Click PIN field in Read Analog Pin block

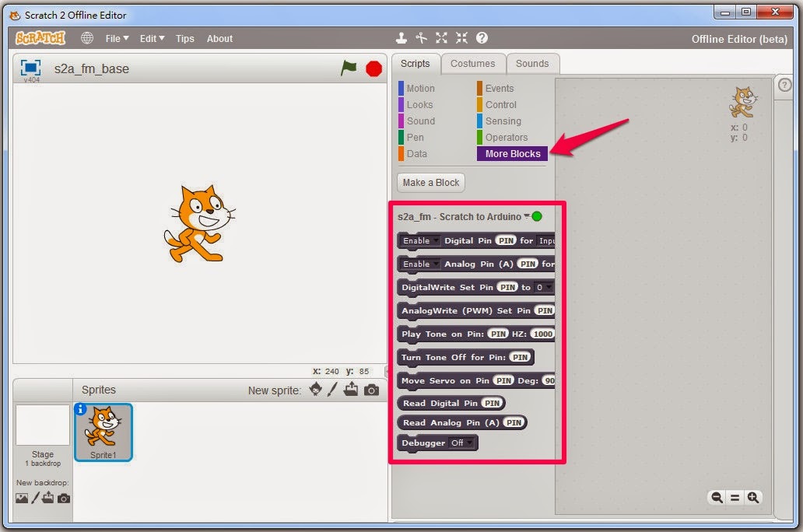coord(514,423)
